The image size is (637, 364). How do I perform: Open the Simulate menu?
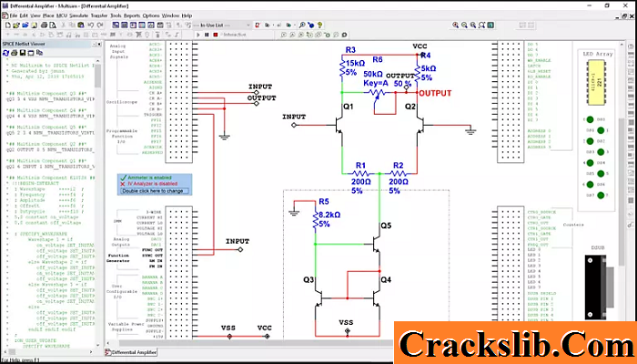pos(78,15)
